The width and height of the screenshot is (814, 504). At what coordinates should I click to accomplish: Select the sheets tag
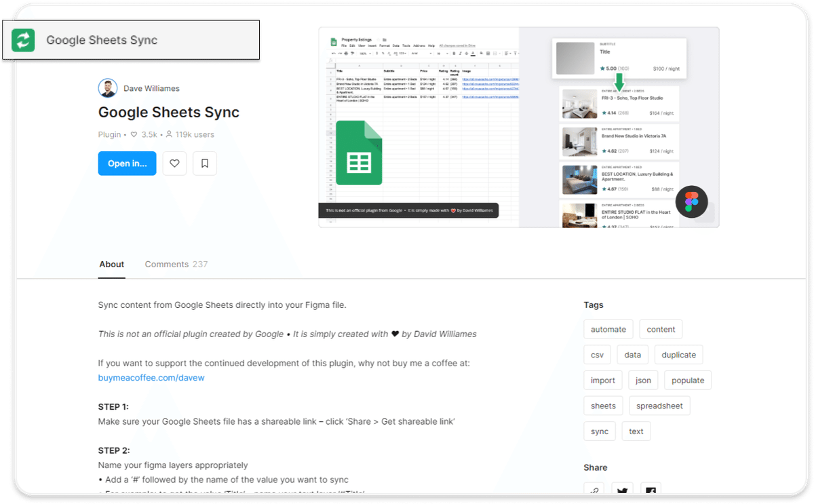pos(603,406)
